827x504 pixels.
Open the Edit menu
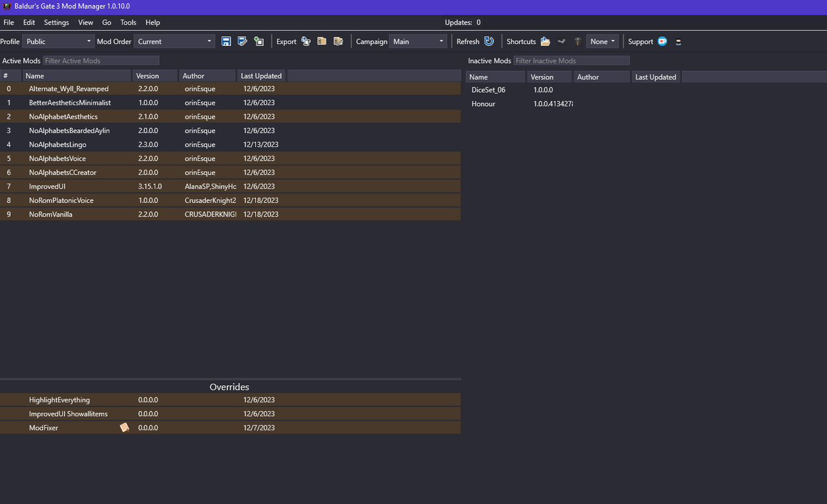click(x=29, y=23)
